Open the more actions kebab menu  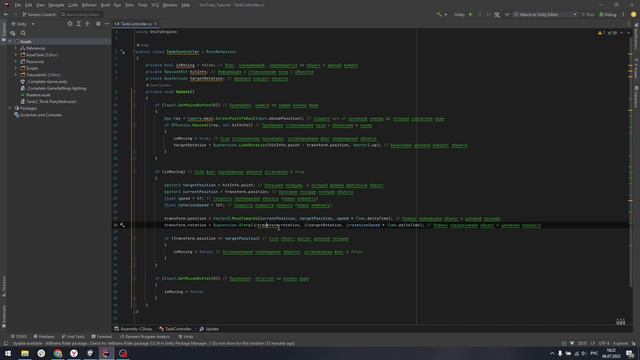[623, 14]
